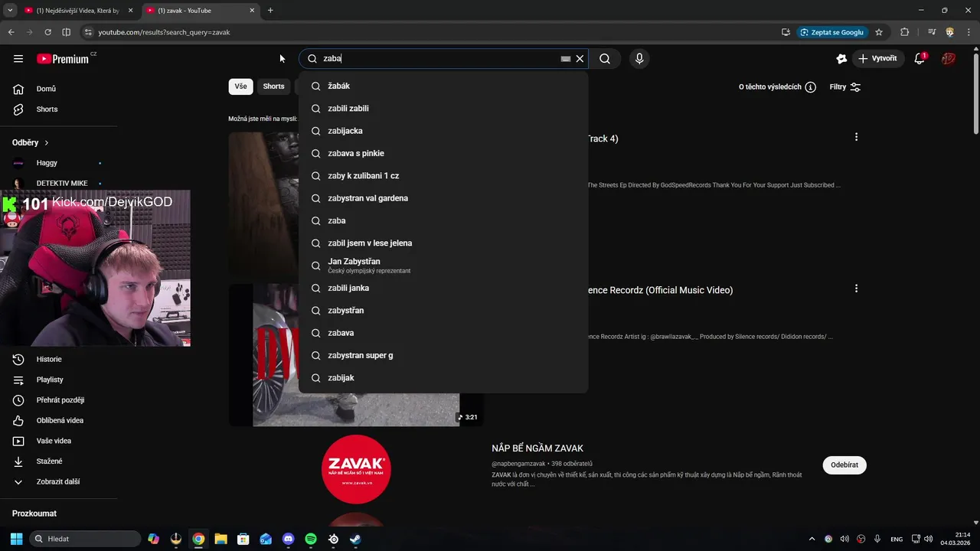Select the suggestion "zabystran val gardena"
This screenshot has width=980, height=551.
coord(443,198)
